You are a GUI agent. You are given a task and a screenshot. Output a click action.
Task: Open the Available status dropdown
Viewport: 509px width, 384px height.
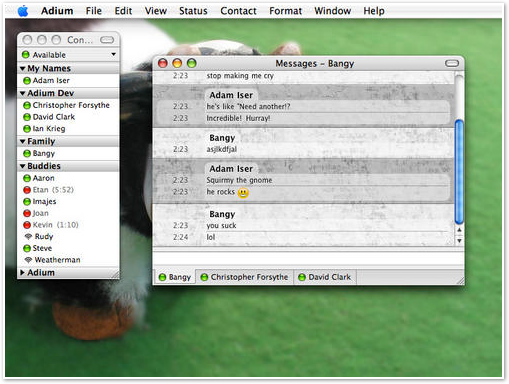tap(68, 54)
